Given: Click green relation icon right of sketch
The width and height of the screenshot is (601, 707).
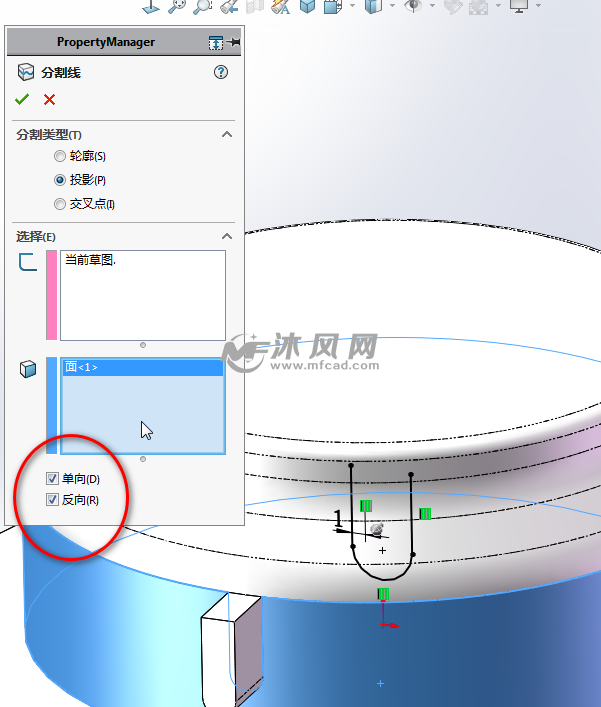Looking at the screenshot, I should click(425, 514).
